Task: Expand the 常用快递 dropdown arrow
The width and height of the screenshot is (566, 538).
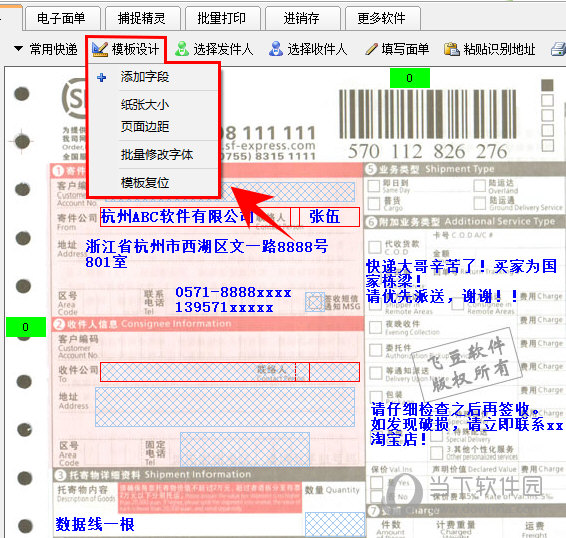Action: [18, 48]
